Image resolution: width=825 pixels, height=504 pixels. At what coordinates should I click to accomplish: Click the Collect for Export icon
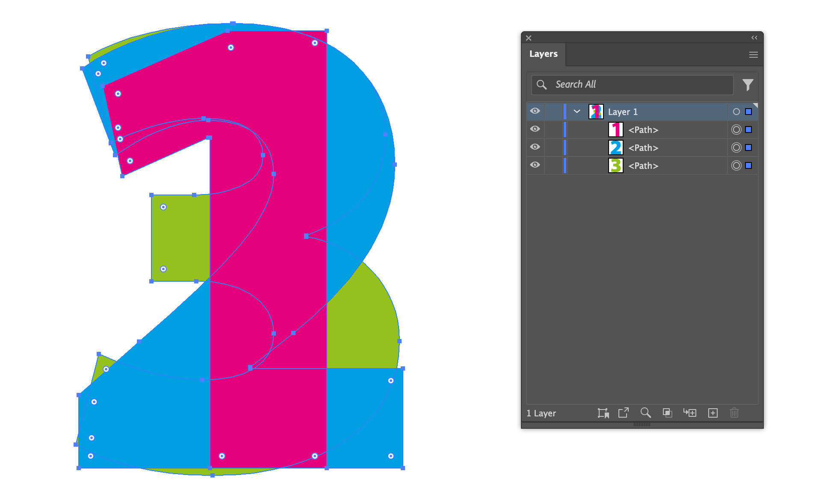603,413
